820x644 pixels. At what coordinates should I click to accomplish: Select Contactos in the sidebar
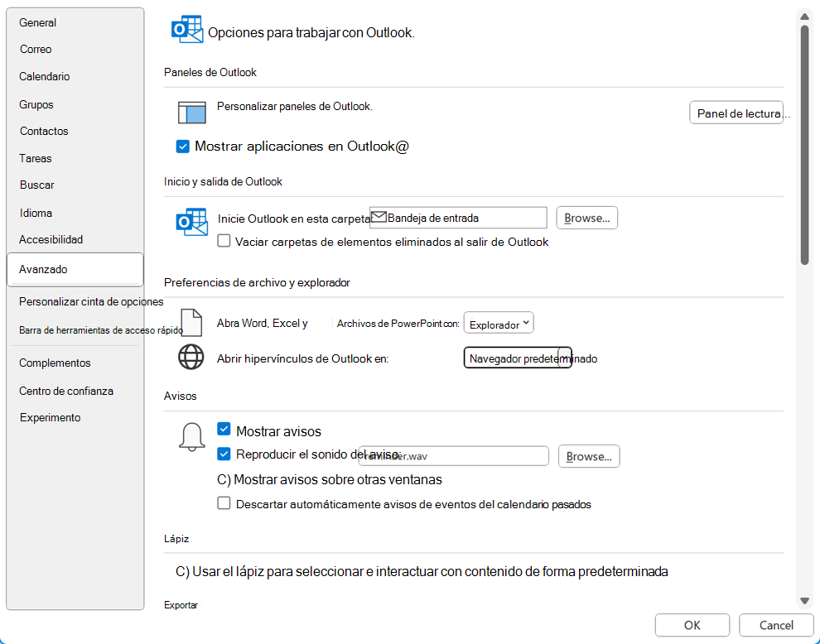point(44,132)
